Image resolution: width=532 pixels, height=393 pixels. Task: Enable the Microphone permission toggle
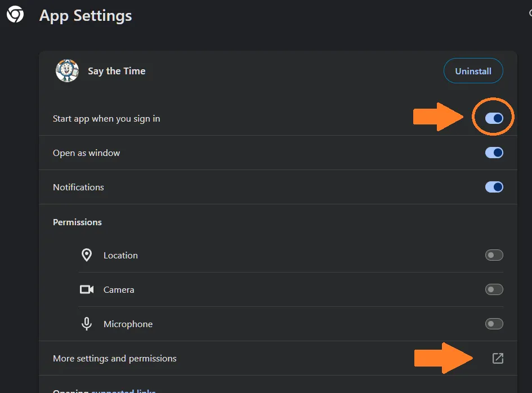494,324
